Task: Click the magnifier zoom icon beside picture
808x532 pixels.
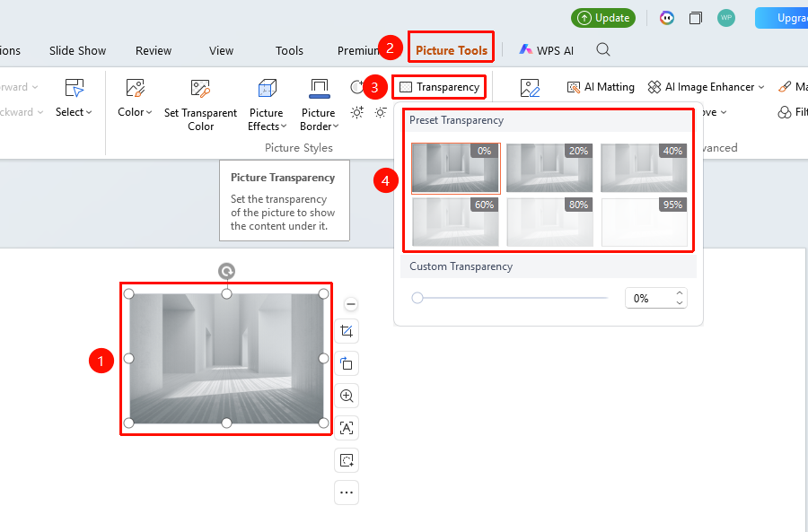Action: click(347, 396)
